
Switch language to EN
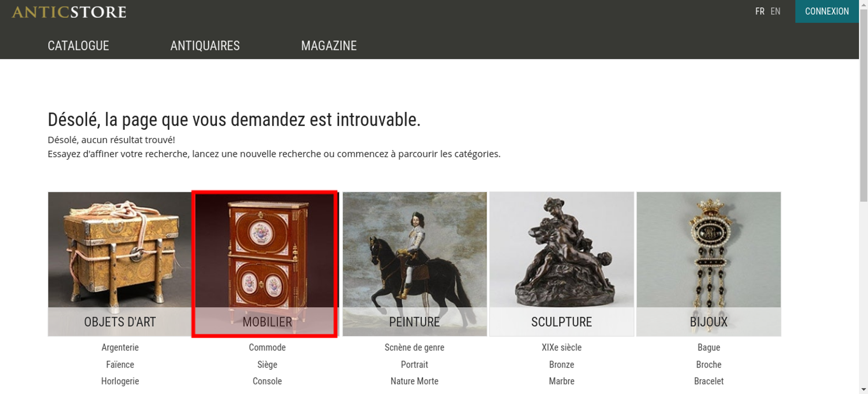[776, 11]
